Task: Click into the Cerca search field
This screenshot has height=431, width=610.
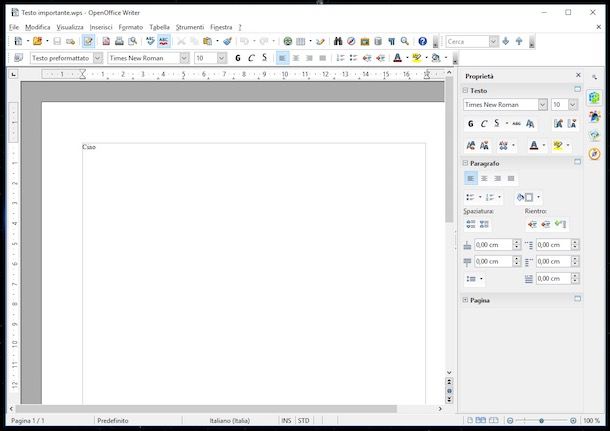Action: pyautogui.click(x=467, y=41)
